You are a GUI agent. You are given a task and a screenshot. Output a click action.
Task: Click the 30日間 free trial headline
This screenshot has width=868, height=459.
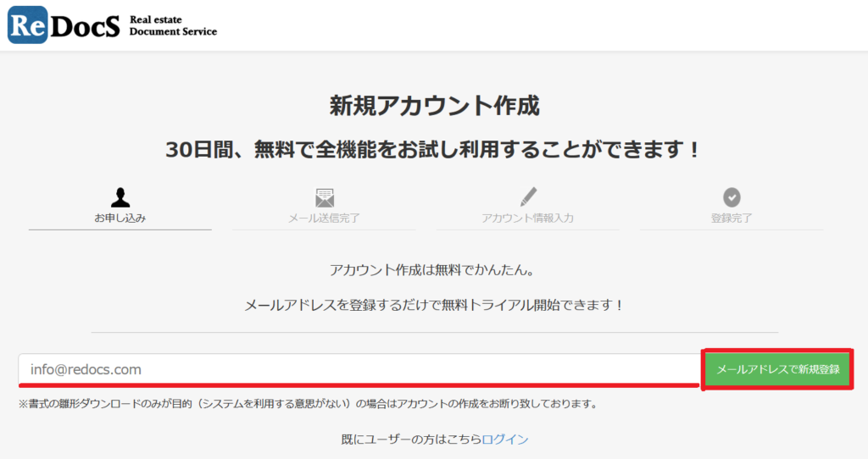tap(435, 149)
